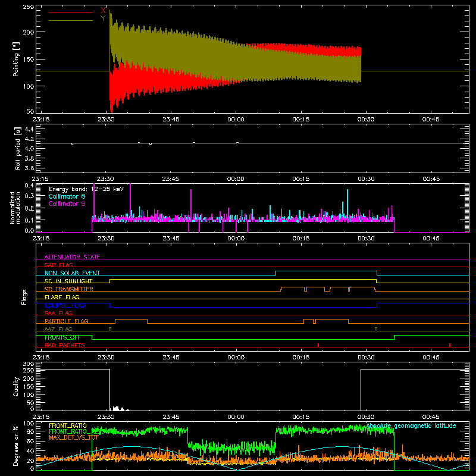Click the BAD_PACKETS red tick near 00:49
Image resolution: width=476 pixels, height=476 pixels.
point(450,345)
